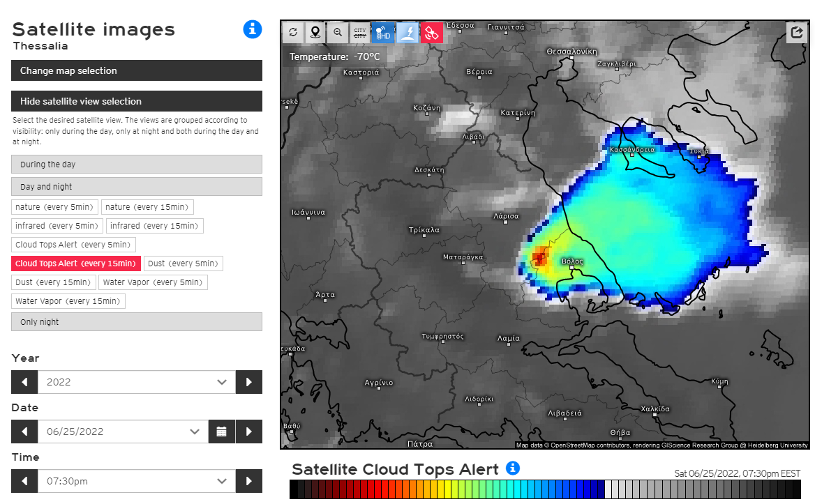Click the red satellite icon

pos(432,32)
